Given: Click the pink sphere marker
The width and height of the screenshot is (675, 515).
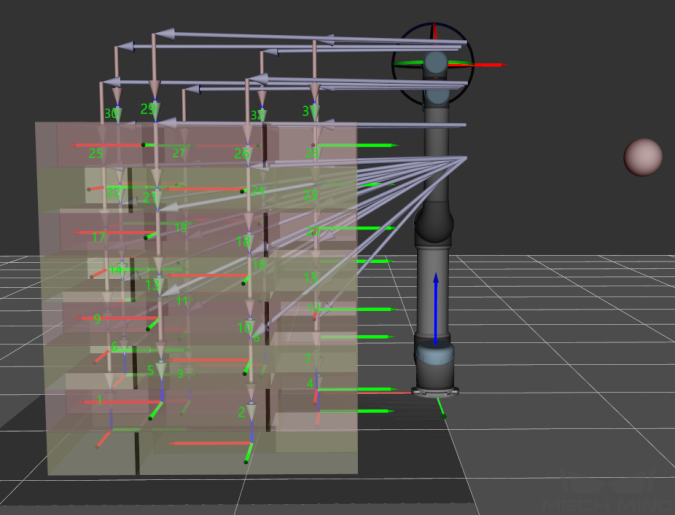Looking at the screenshot, I should click(x=643, y=157).
